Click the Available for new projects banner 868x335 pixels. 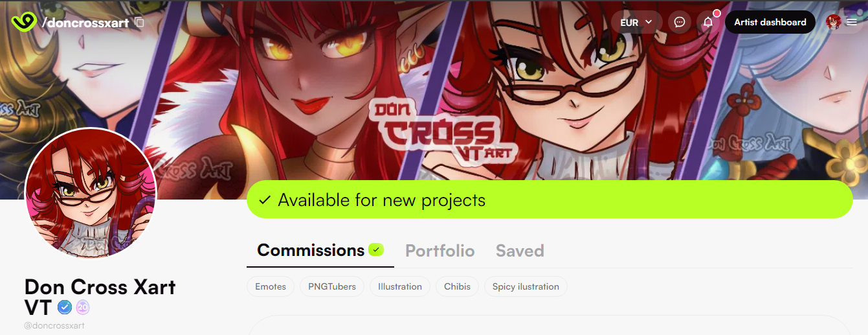(550, 200)
